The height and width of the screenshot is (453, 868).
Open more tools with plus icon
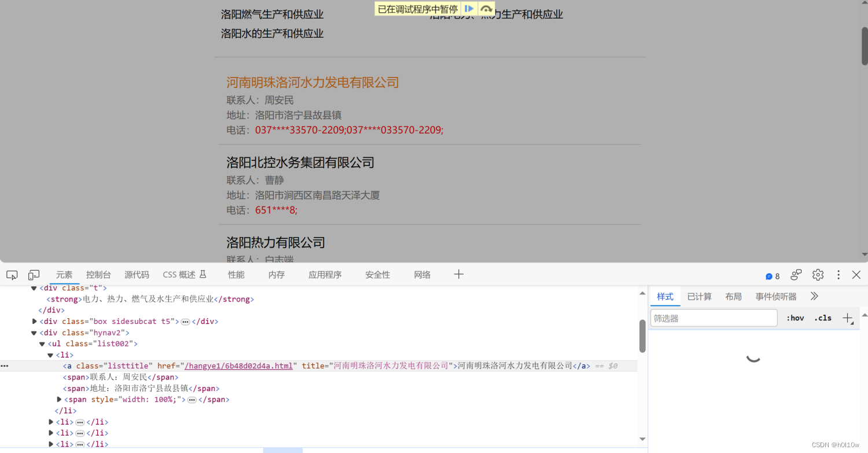coord(459,274)
